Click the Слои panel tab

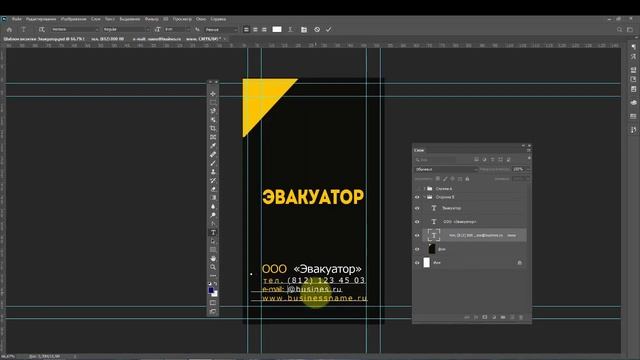[419, 150]
